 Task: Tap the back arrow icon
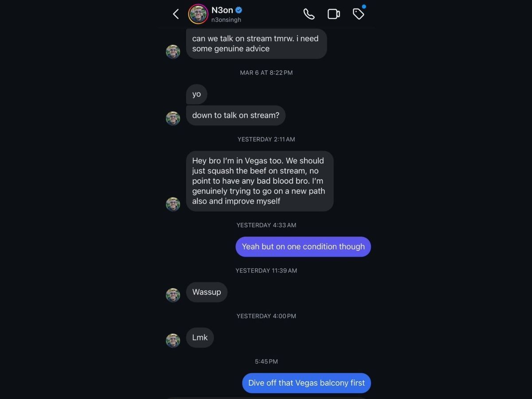(176, 14)
